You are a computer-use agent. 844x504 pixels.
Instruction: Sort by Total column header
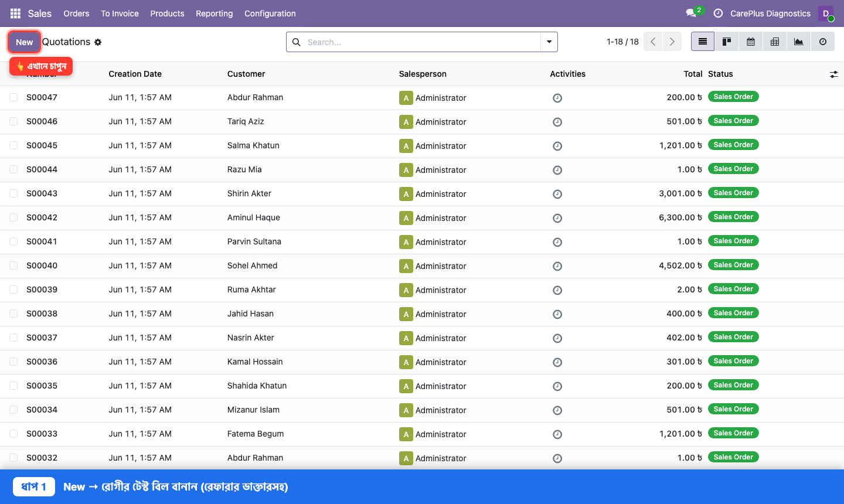(x=693, y=74)
